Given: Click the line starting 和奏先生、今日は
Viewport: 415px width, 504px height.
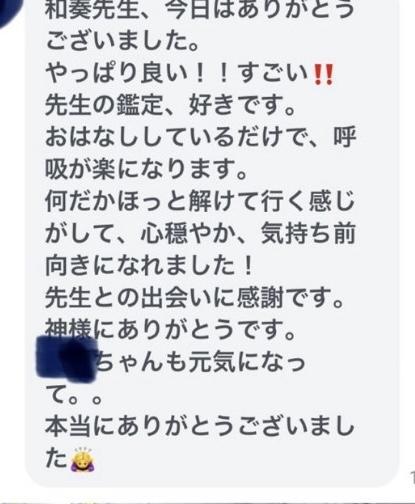Looking at the screenshot, I should coord(199,9).
